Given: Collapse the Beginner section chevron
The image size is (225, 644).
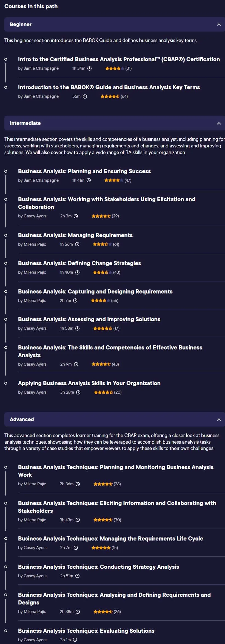Looking at the screenshot, I should point(219,24).
